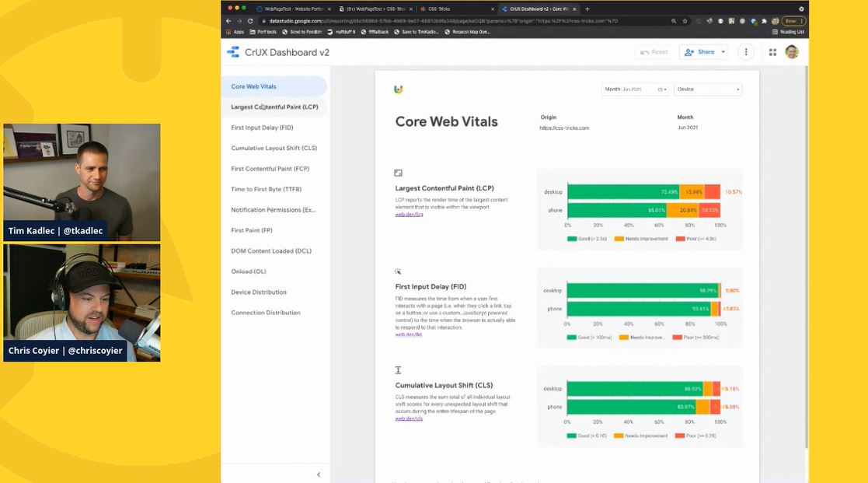Open First Input Delay (FID) page
Image resolution: width=868 pixels, height=483 pixels.
(x=274, y=128)
